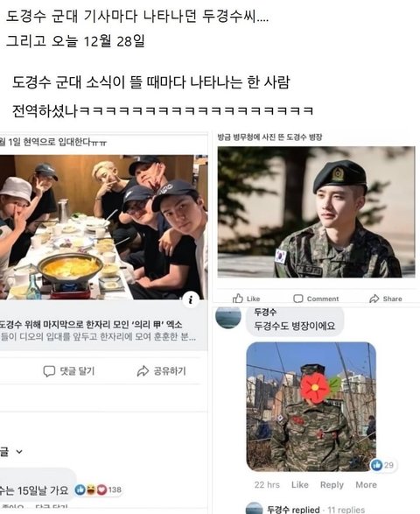The height and width of the screenshot is (514, 420).
Task: Click the Reply link under the comment
Action: point(332,484)
